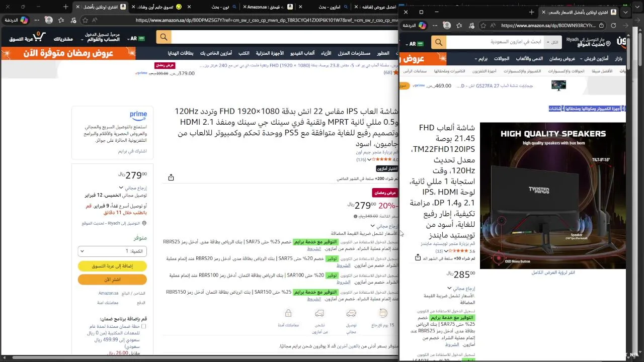Image resolution: width=644 pixels, height=362 pixels.
Task: Expand the 176 ratings chevron in left window
Action: (369, 160)
